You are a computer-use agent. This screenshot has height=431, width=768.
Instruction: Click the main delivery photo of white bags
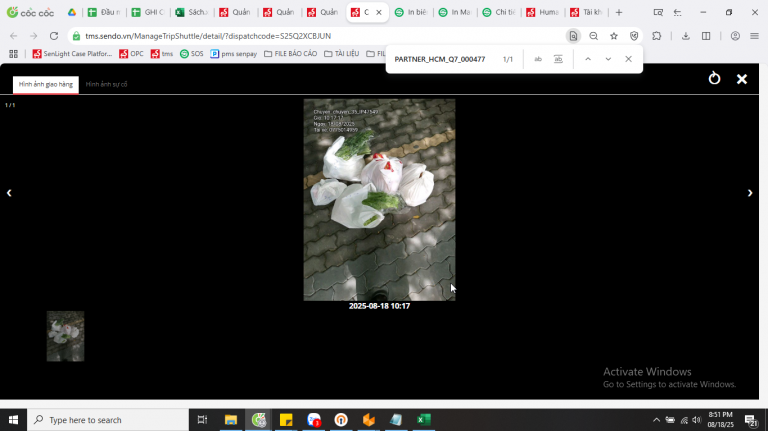coord(379,200)
